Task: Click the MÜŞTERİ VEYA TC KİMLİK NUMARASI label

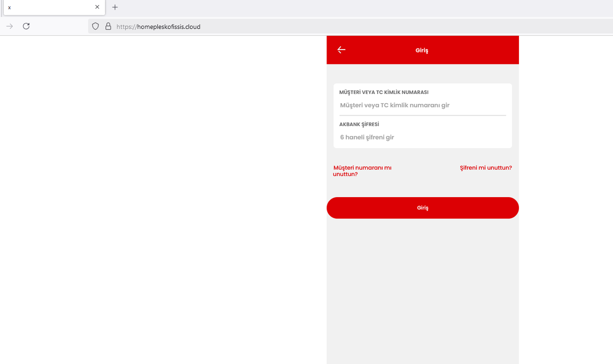Action: (x=384, y=92)
